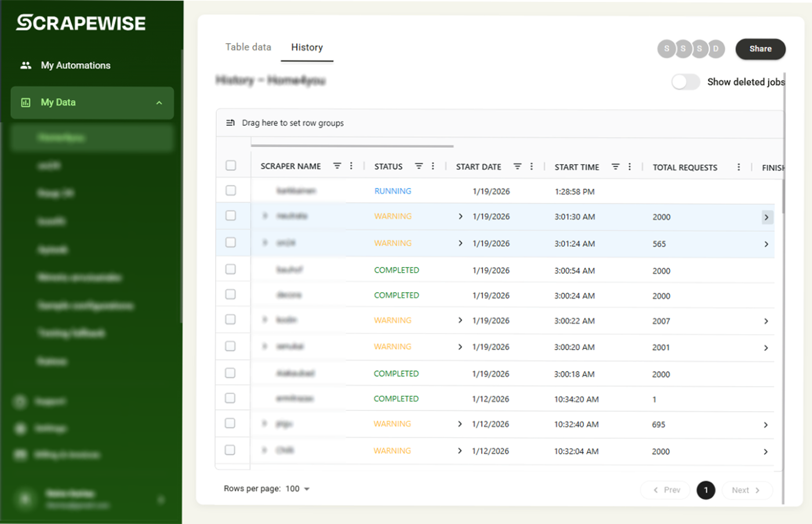Open the Rows per page dropdown
The width and height of the screenshot is (812, 524).
(298, 489)
